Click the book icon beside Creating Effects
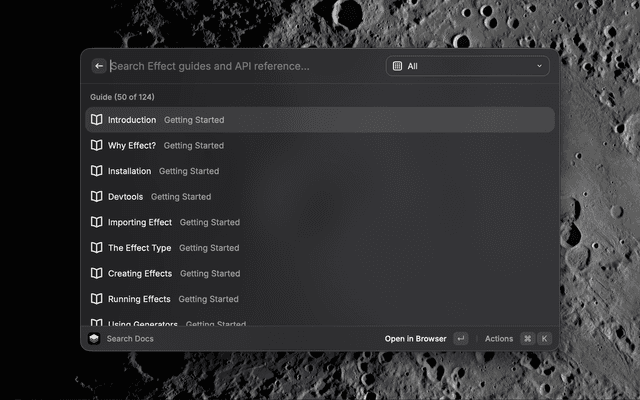Screen dimensions: 640x400 [x=96, y=273]
